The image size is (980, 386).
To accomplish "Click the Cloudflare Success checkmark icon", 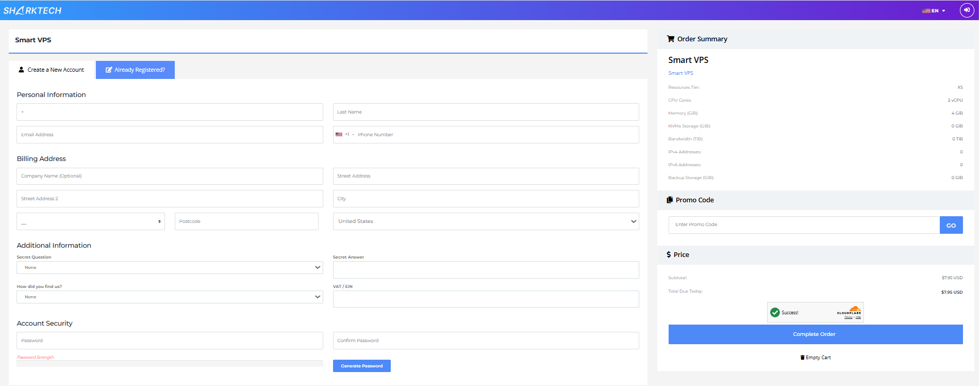I will (x=775, y=313).
